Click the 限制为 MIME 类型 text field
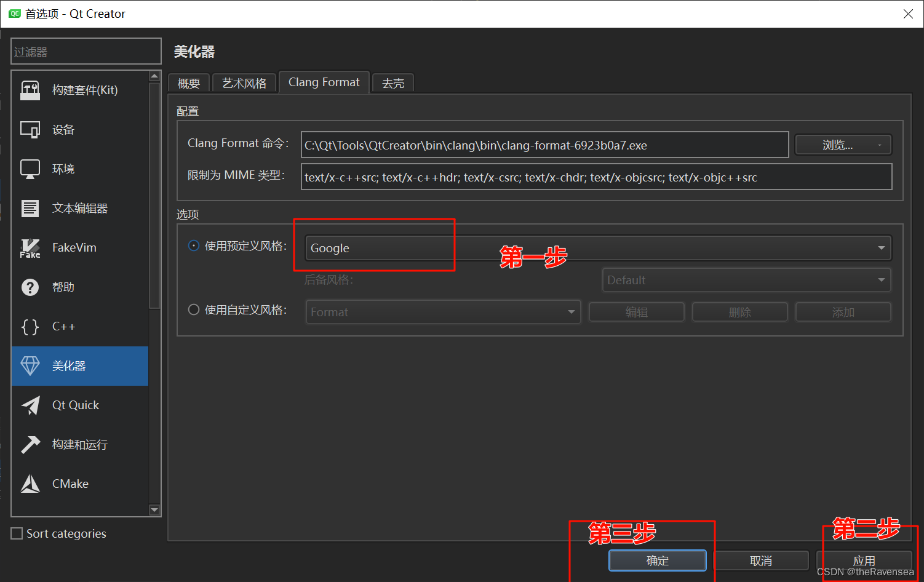924x582 pixels. coord(597,177)
